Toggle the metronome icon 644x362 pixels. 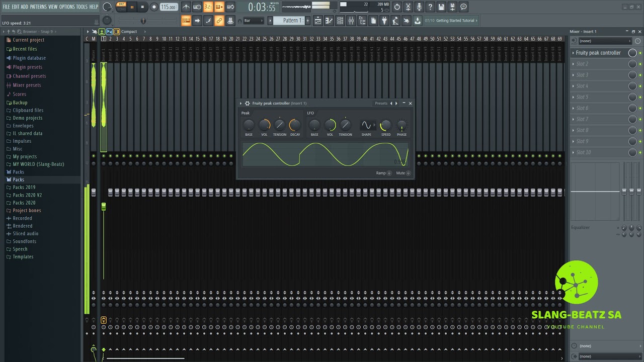(x=186, y=7)
